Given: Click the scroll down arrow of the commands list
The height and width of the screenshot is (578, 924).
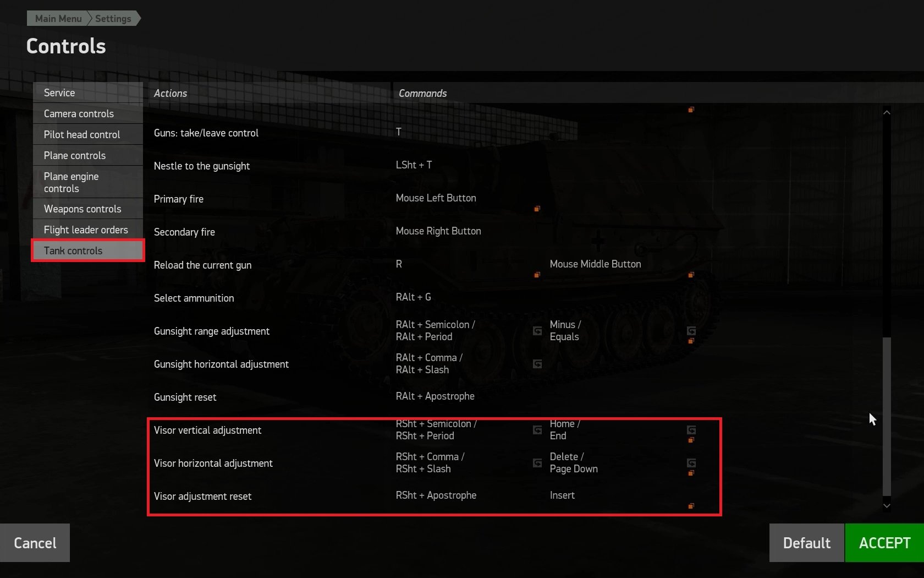Looking at the screenshot, I should 886,505.
